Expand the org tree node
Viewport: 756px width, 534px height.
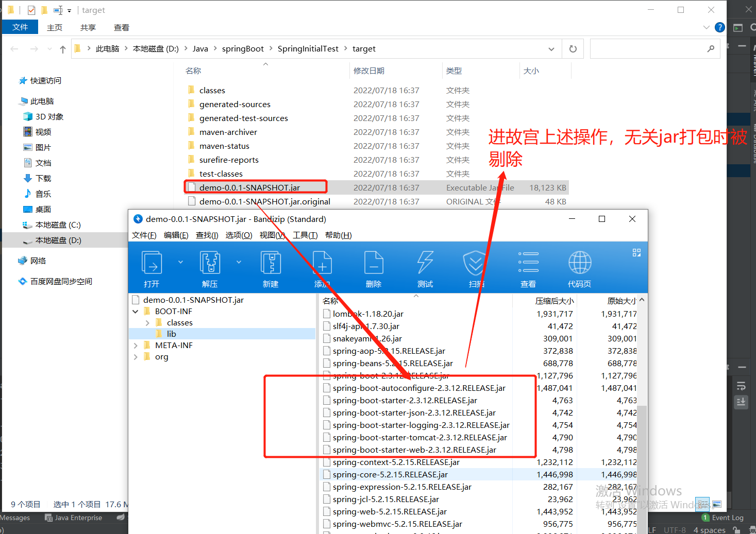(x=136, y=357)
